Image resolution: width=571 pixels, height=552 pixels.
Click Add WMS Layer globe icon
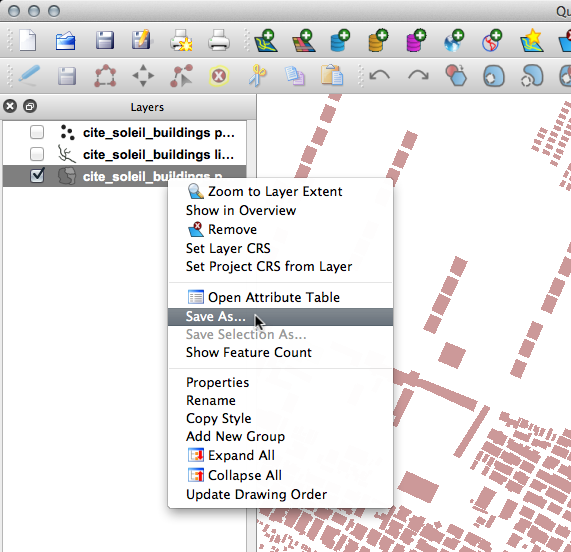454,40
